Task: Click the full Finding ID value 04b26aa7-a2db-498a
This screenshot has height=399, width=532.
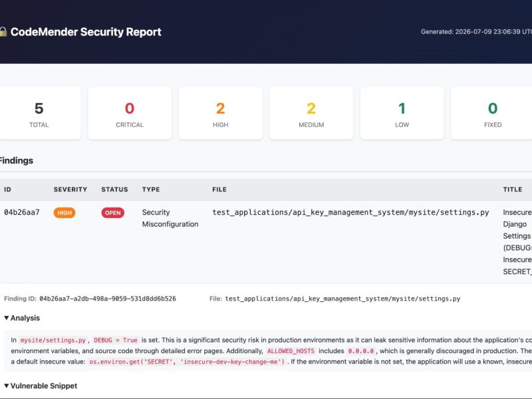Action: 108,299
